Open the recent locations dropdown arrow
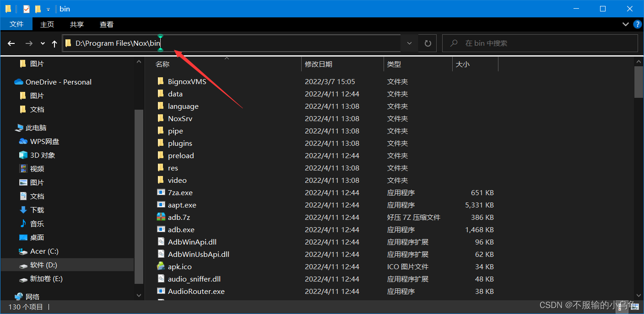Image resolution: width=644 pixels, height=314 pixels. 43,43
